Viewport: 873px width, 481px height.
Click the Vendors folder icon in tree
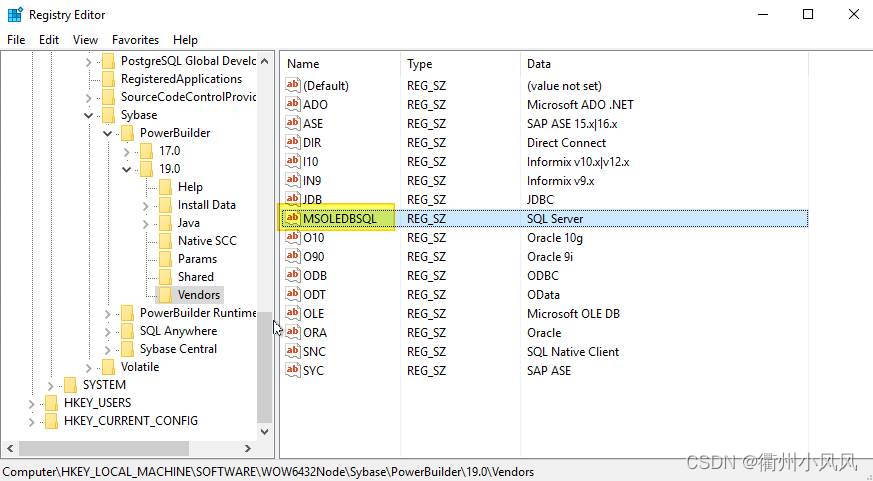[165, 295]
